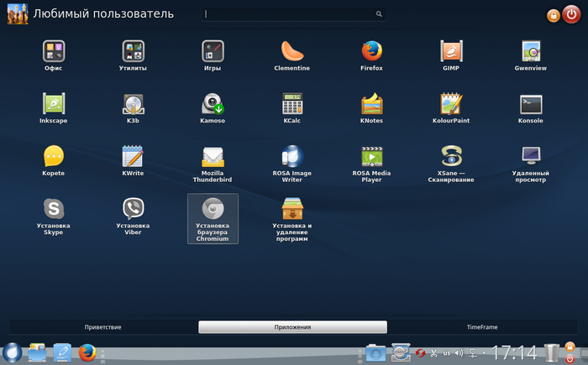Switch to the Приветствие tab
Image resolution: width=588 pixels, height=365 pixels.
(x=103, y=326)
